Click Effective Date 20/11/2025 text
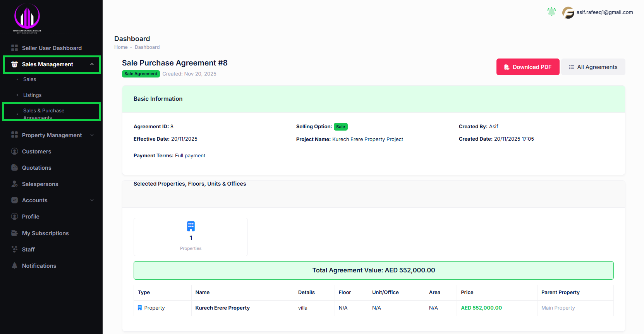This screenshot has width=644, height=334. (x=165, y=139)
